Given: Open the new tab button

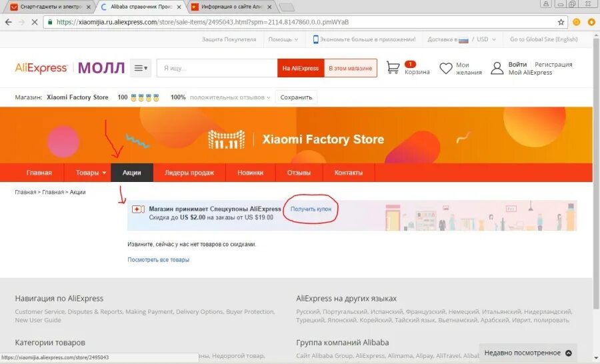Looking at the screenshot, I should (x=287, y=7).
